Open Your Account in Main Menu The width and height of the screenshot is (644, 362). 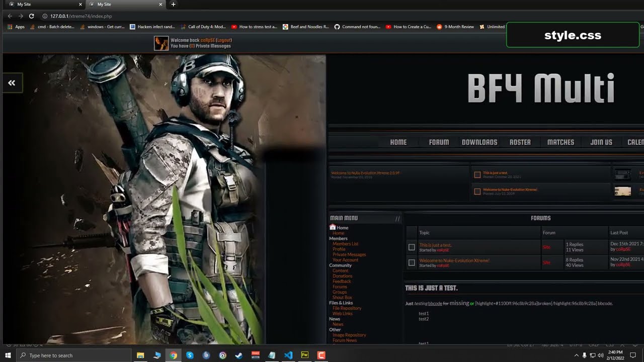coord(345,260)
